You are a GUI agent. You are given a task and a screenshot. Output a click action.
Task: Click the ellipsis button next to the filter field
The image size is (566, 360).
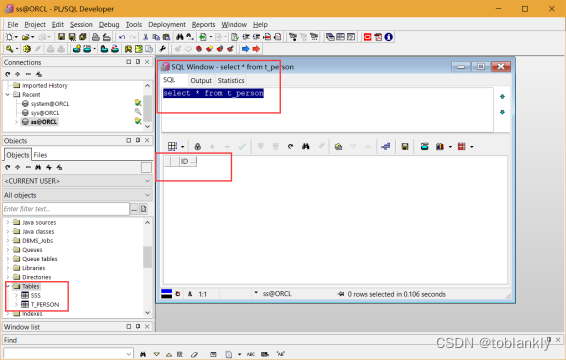134,209
